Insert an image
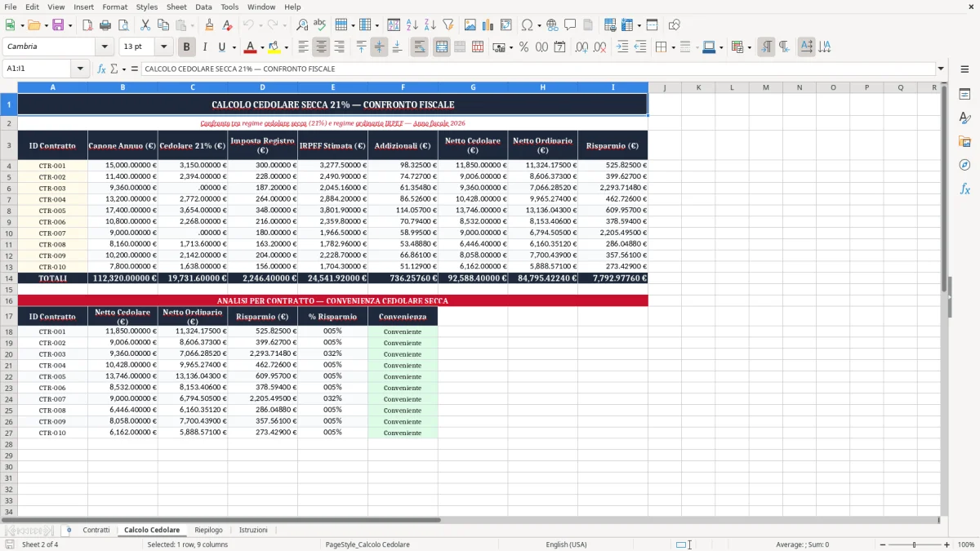The height and width of the screenshot is (551, 980). pos(470,25)
